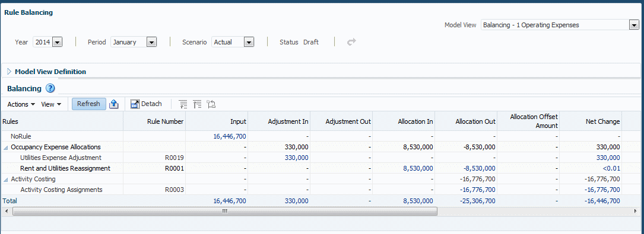The width and height of the screenshot is (644, 234).
Task: Click Occupancy Expense Allocations Allocation In 8,530,000
Action: click(418, 147)
